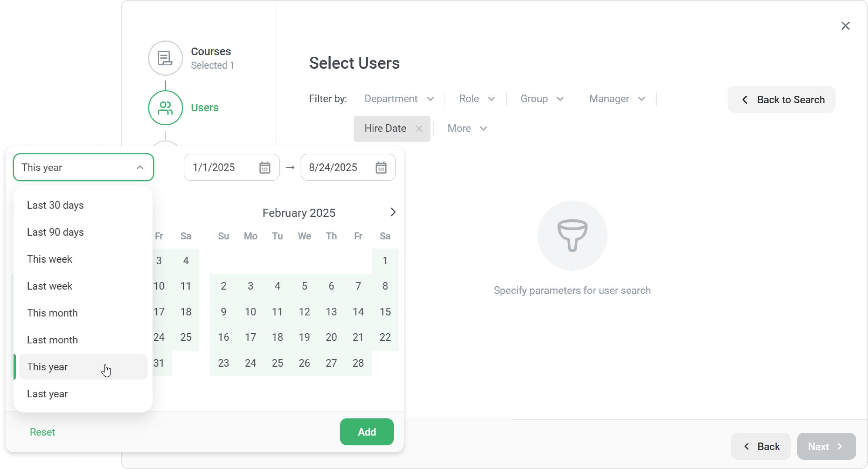Collapse the This year range dropdown

coord(140,167)
